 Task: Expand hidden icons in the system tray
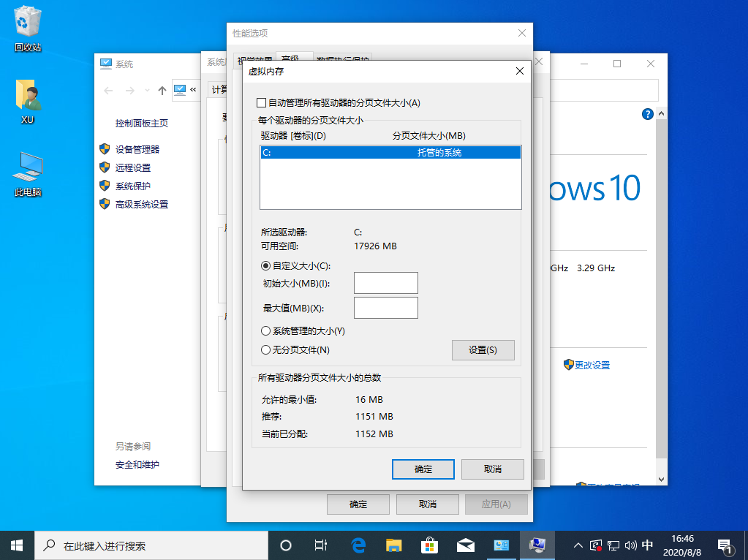pos(577,545)
